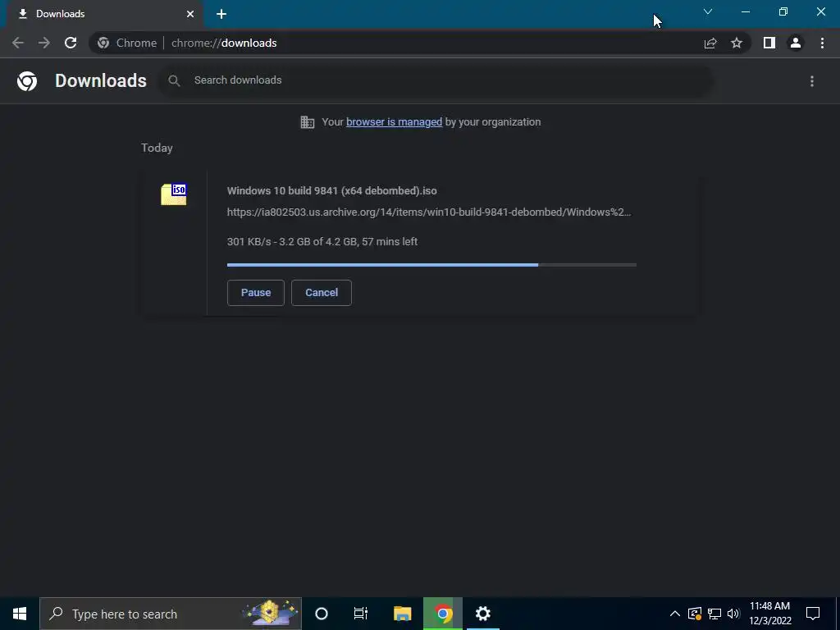Click the Chrome site info icon in address bar
Viewport: 840px width, 630px height.
pyautogui.click(x=103, y=43)
